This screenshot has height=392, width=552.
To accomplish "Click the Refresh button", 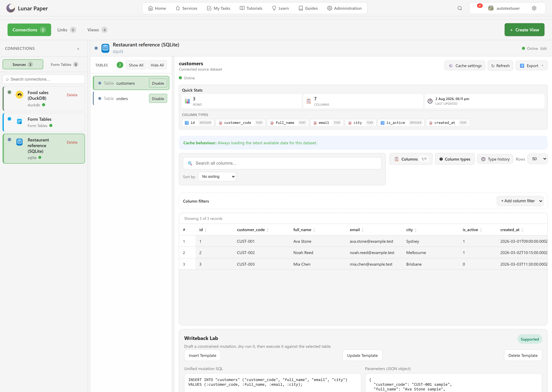I will tap(500, 66).
